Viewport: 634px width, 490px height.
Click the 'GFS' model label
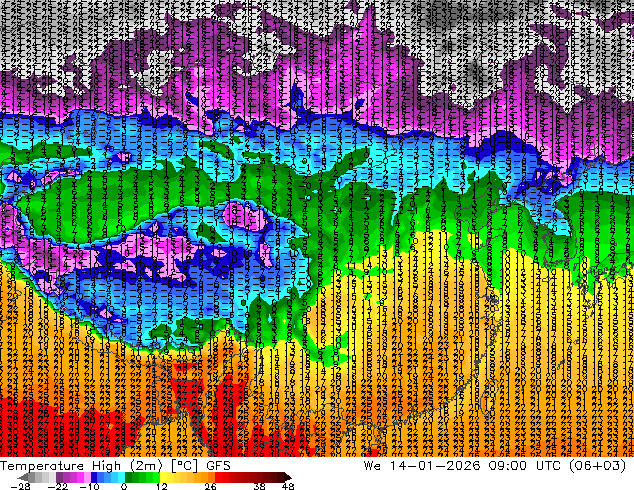tap(218, 465)
